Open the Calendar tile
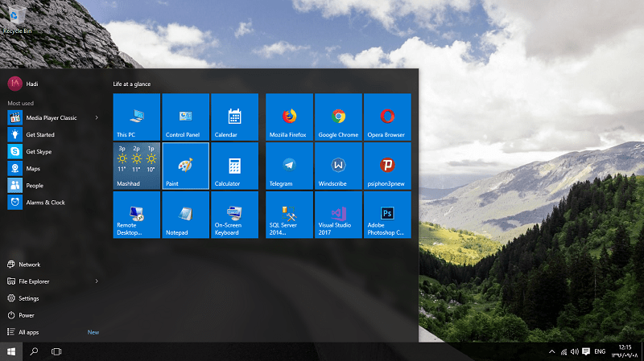Screen dimensions: 644x361 [x=234, y=117]
